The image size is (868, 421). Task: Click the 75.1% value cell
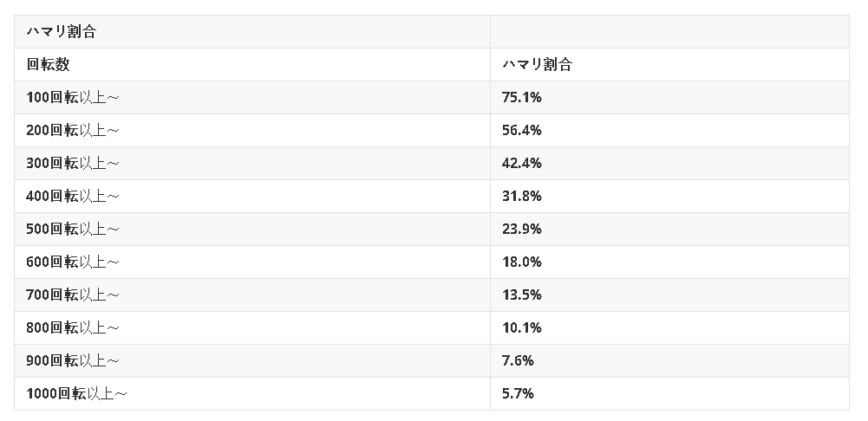521,98
